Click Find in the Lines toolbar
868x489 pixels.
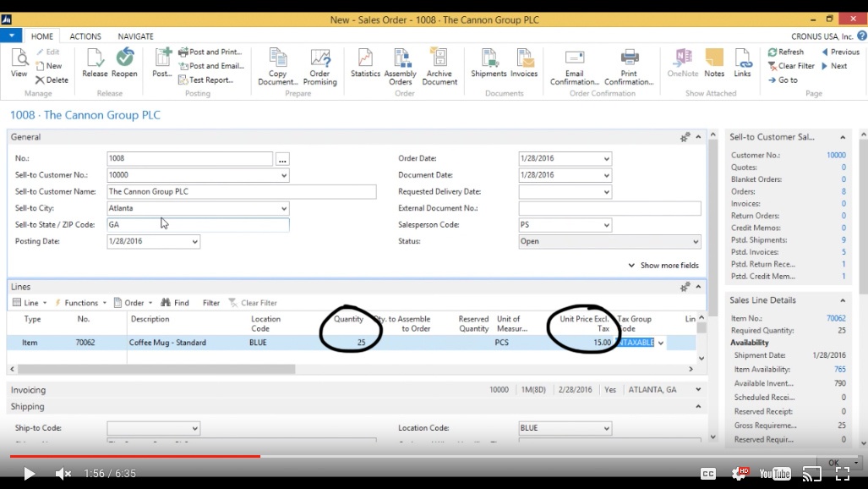point(175,303)
